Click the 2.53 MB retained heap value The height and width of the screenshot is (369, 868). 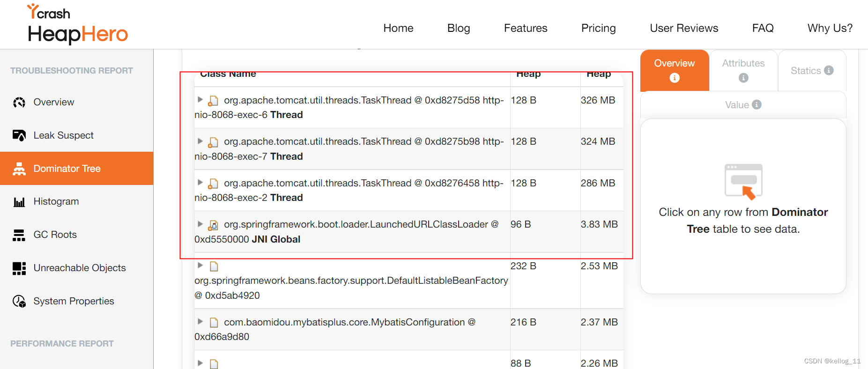(599, 266)
